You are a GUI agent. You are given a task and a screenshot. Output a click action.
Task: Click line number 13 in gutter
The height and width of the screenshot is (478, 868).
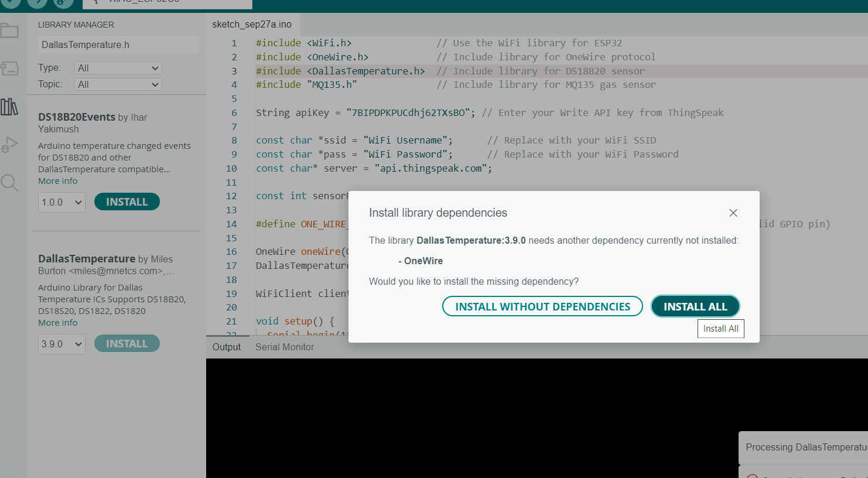pyautogui.click(x=231, y=210)
